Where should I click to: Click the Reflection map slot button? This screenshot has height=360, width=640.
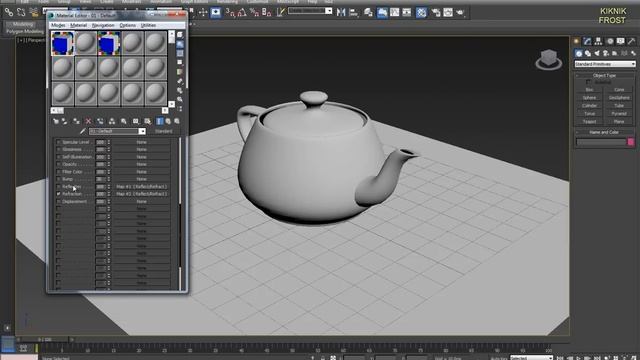(x=142, y=187)
